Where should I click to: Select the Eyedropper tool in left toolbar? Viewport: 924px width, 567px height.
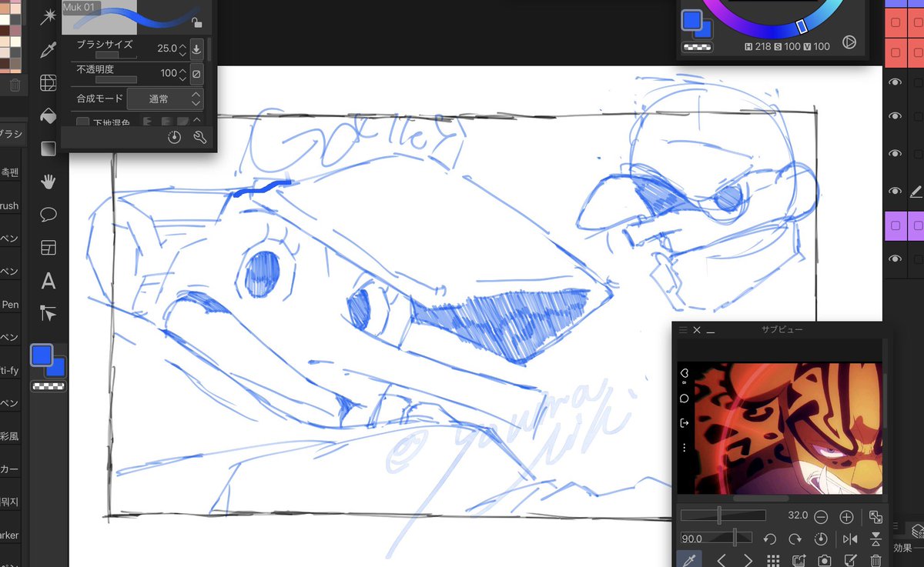(49, 49)
